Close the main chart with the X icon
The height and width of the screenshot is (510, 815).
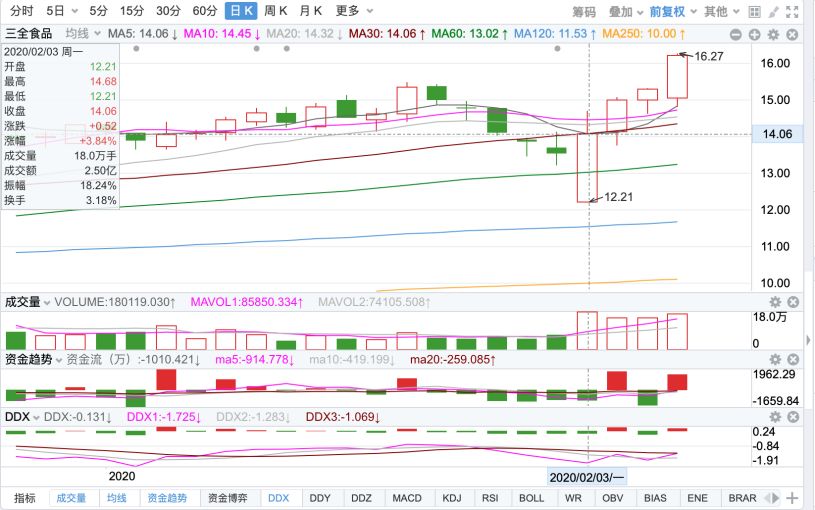792,35
